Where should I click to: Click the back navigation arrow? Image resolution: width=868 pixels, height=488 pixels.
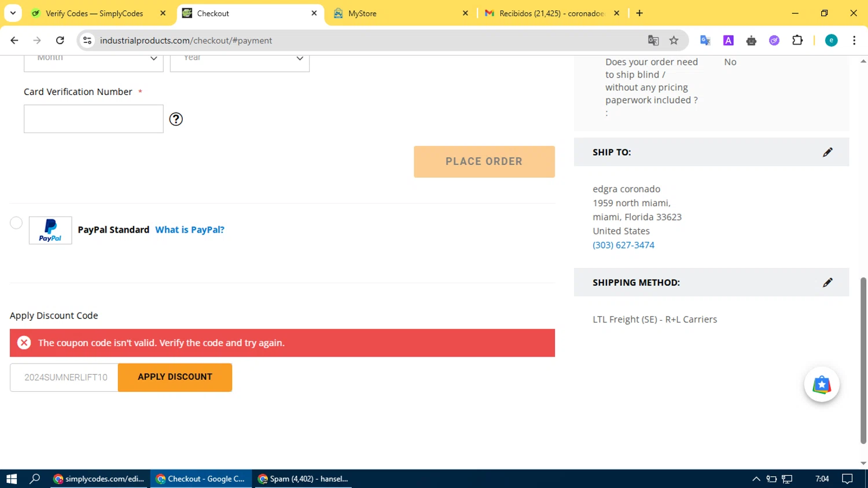[14, 41]
